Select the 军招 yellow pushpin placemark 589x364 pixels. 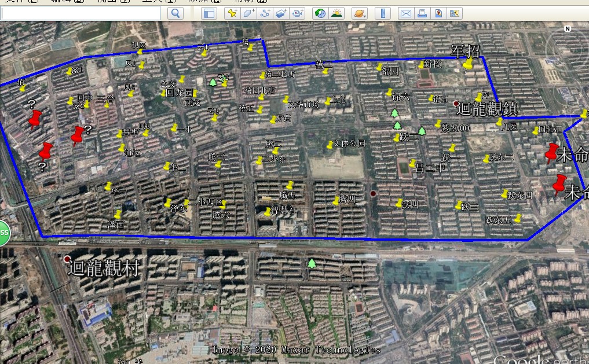point(467,65)
